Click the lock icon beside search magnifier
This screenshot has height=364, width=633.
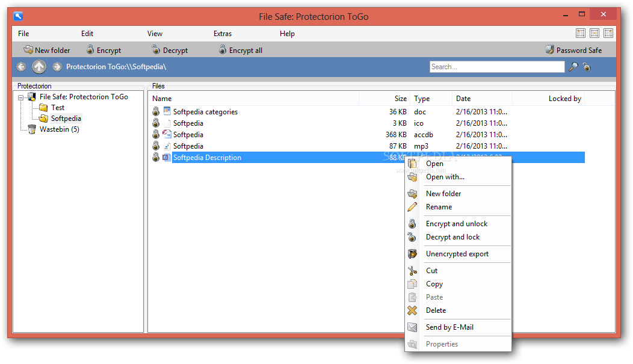point(587,67)
